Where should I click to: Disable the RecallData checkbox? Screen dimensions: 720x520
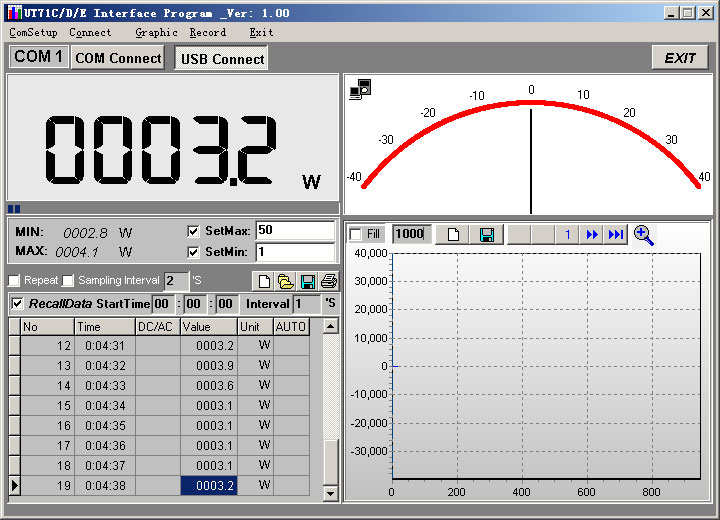tap(17, 304)
